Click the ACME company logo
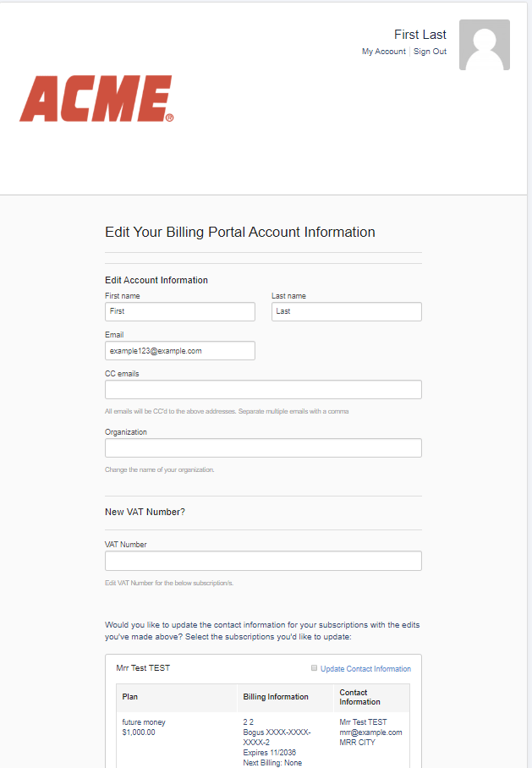This screenshot has width=532, height=768. pos(96,98)
